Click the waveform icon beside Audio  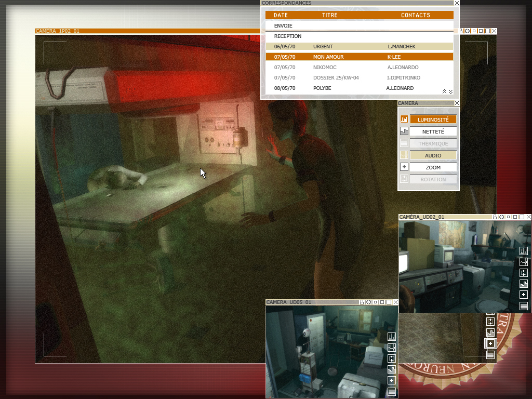pyautogui.click(x=404, y=155)
